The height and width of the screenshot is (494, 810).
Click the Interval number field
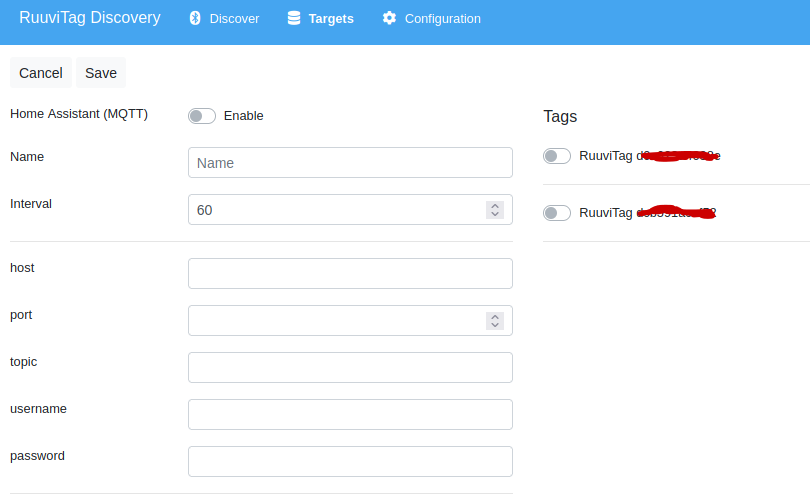350,210
